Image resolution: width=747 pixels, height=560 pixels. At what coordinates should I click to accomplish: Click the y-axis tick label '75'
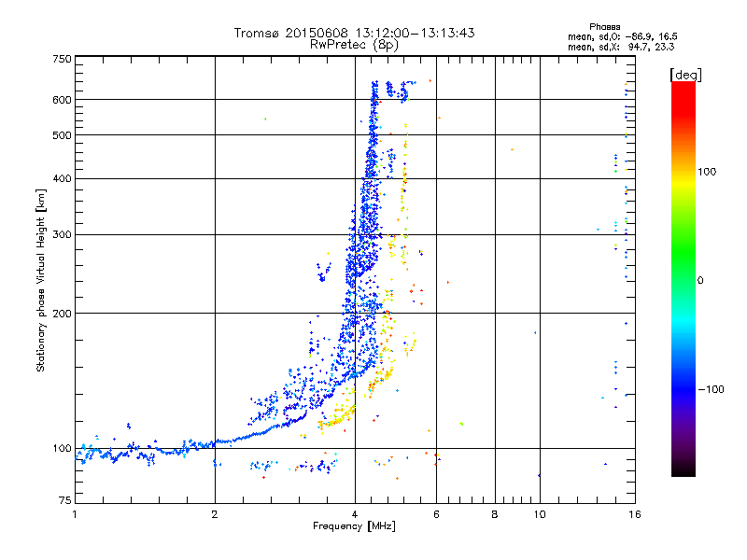65,500
